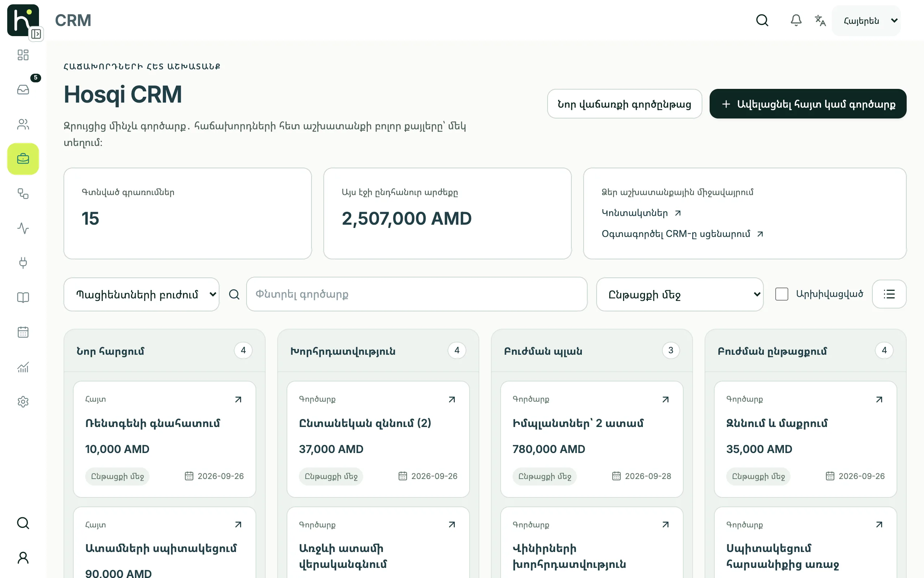Toggle the Արխիվացված checkbox
Image resolution: width=924 pixels, height=578 pixels.
click(x=781, y=294)
